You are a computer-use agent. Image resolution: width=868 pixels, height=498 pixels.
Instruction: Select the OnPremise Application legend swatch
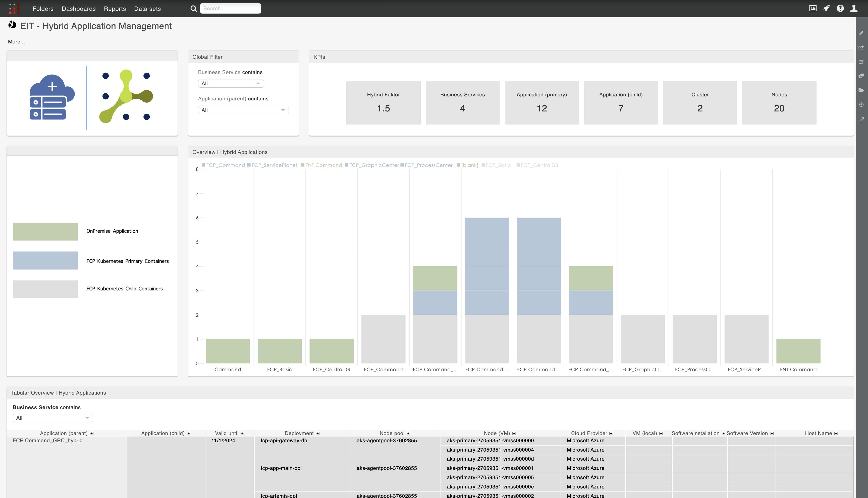[45, 231]
